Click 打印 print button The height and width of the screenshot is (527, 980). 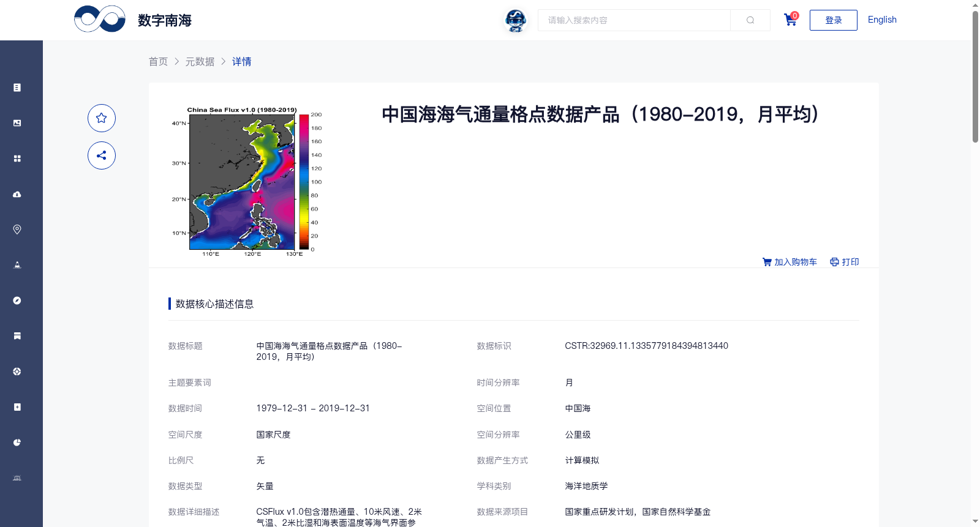point(845,262)
